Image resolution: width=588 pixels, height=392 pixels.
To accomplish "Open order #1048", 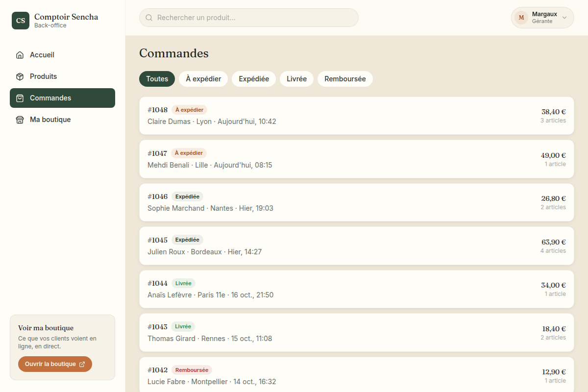I will tap(356, 116).
